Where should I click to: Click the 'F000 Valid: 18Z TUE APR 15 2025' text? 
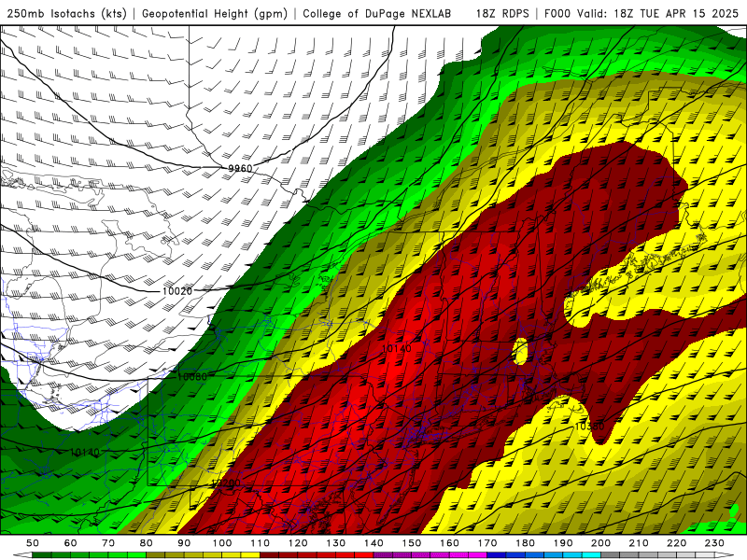tap(641, 13)
